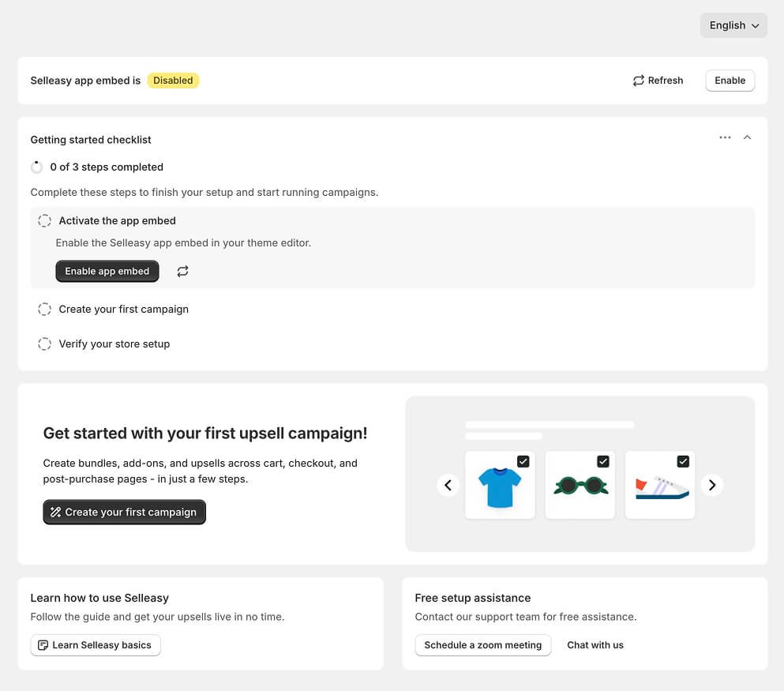Toggle the checkbox on the blue t-shirt card
The height and width of the screenshot is (691, 784).
click(x=523, y=461)
